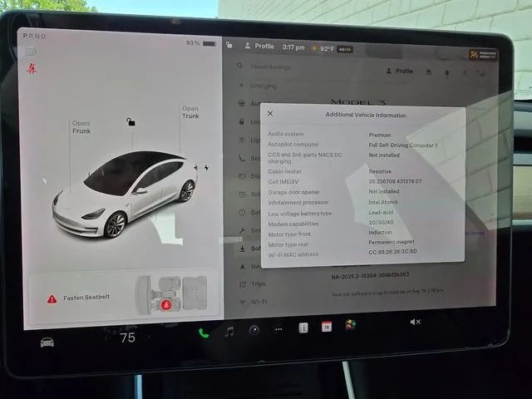Tap the 'Induction' front motor value
Screen dimensions: 532x399
pos(380,232)
